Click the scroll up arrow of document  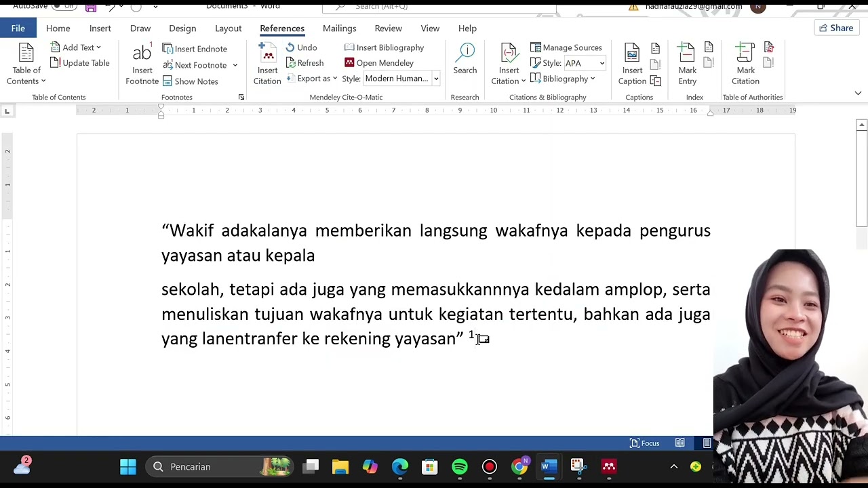(x=861, y=125)
